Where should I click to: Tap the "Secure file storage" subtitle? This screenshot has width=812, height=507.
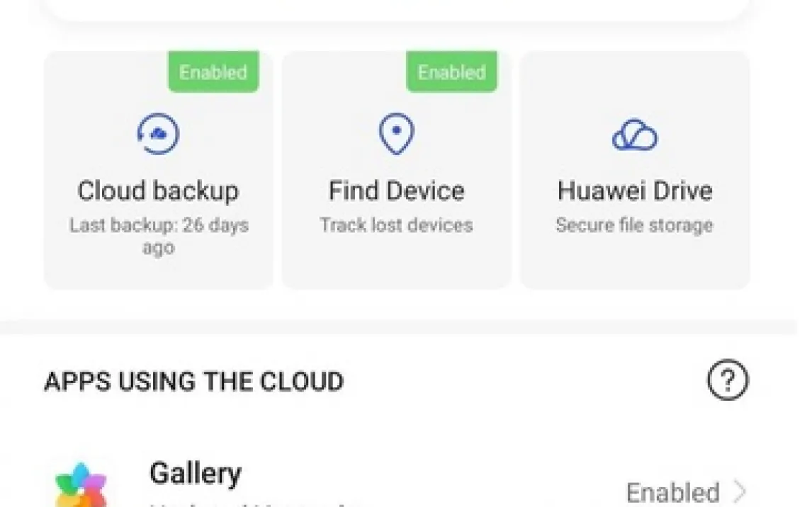coord(634,226)
